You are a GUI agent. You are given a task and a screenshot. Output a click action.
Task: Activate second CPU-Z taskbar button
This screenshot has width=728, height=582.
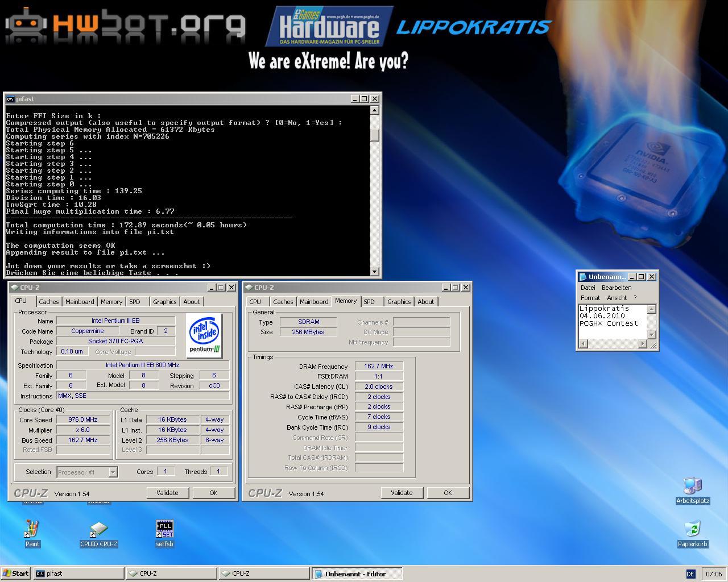264,573
